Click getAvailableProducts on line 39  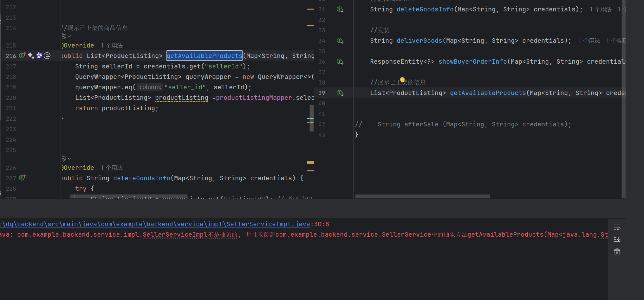(x=488, y=93)
